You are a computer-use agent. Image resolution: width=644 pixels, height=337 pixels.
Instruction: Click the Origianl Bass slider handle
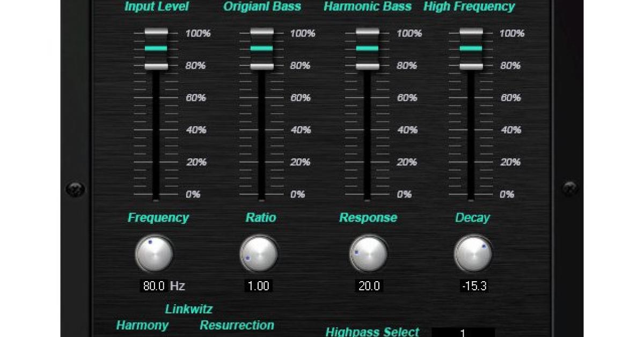261,49
